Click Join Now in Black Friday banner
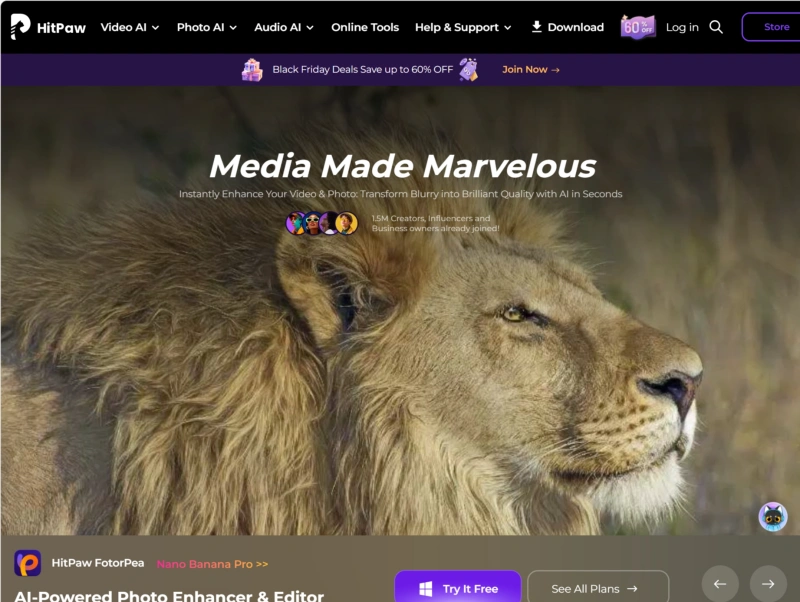Screen dimensions: 800x602 tap(530, 70)
